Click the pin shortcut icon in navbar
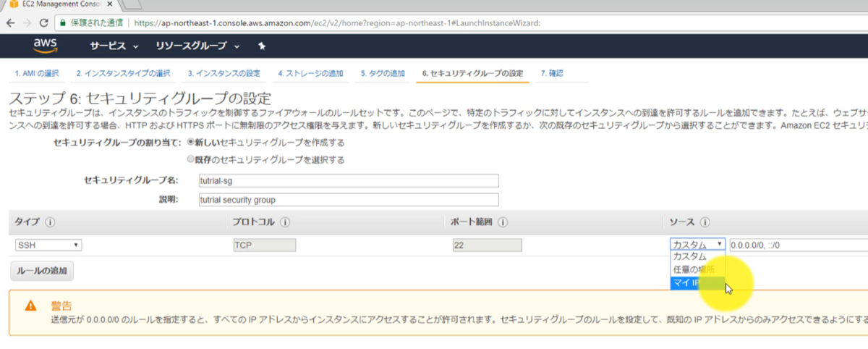Image resolution: width=868 pixels, height=349 pixels. coord(262,46)
